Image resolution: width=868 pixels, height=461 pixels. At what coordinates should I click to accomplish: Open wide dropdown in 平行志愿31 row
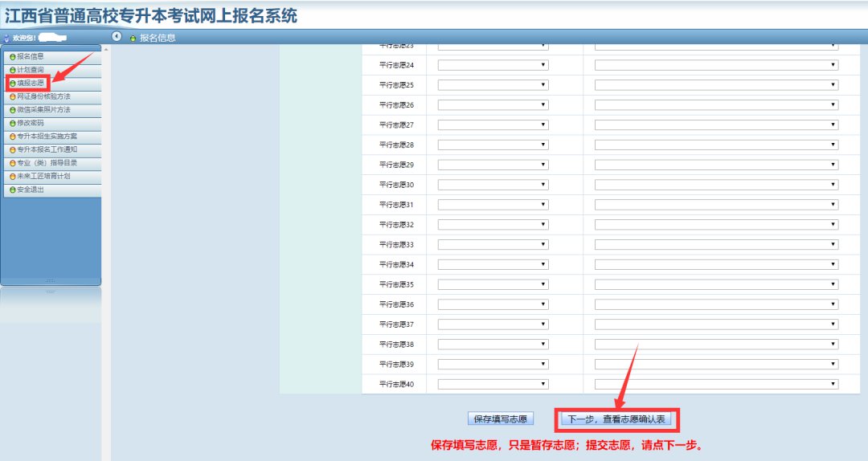tap(716, 204)
